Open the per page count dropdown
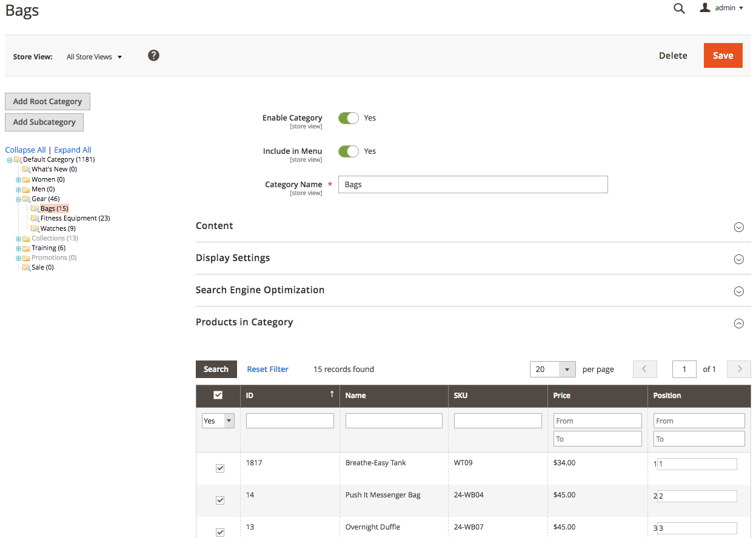Screen dimensions: 756x538 pos(553,369)
